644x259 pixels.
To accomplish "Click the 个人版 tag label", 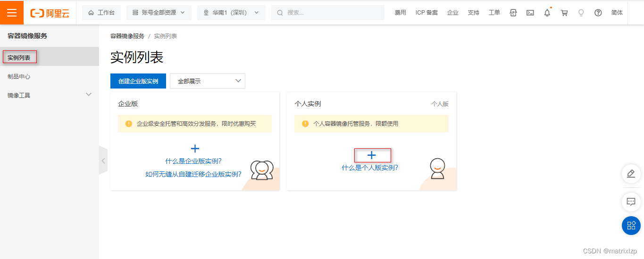I will click(x=440, y=104).
